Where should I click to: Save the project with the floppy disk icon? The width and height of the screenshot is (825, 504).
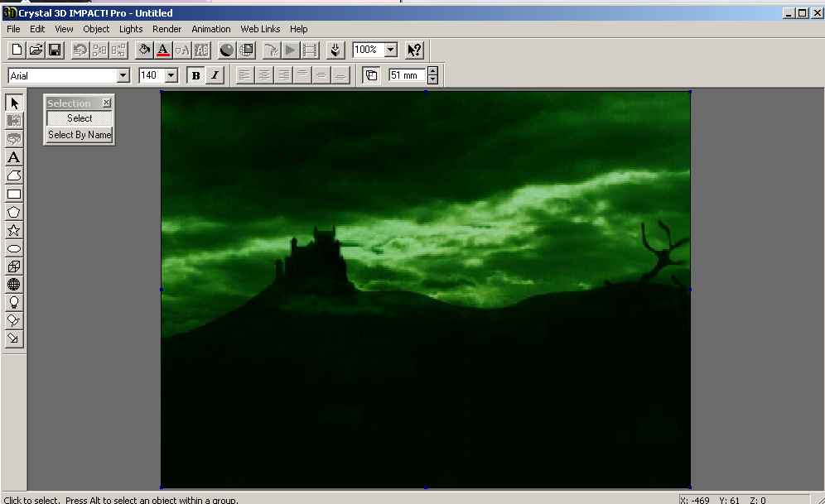(x=55, y=50)
